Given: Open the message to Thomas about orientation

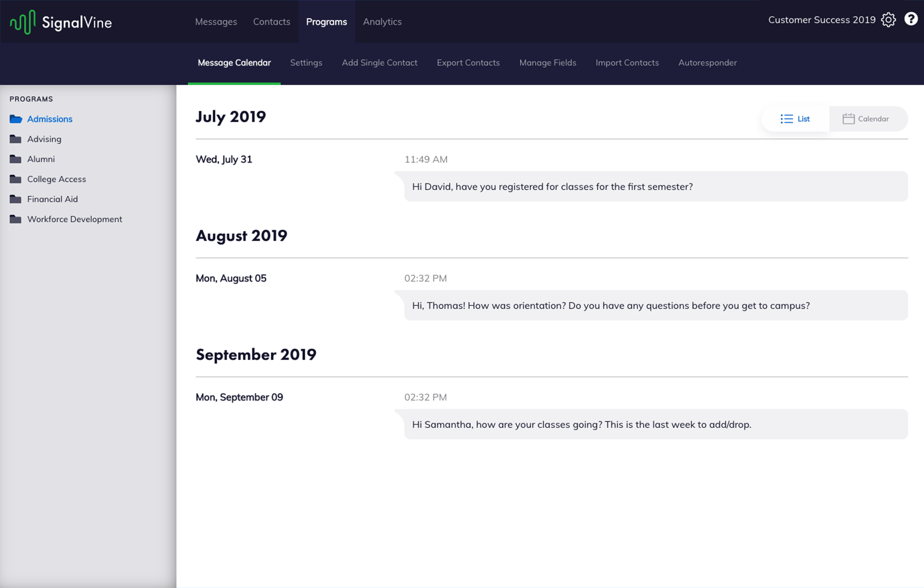Looking at the screenshot, I should click(656, 305).
